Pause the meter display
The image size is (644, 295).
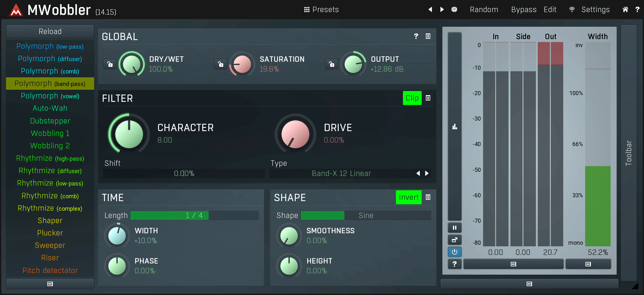(x=454, y=228)
